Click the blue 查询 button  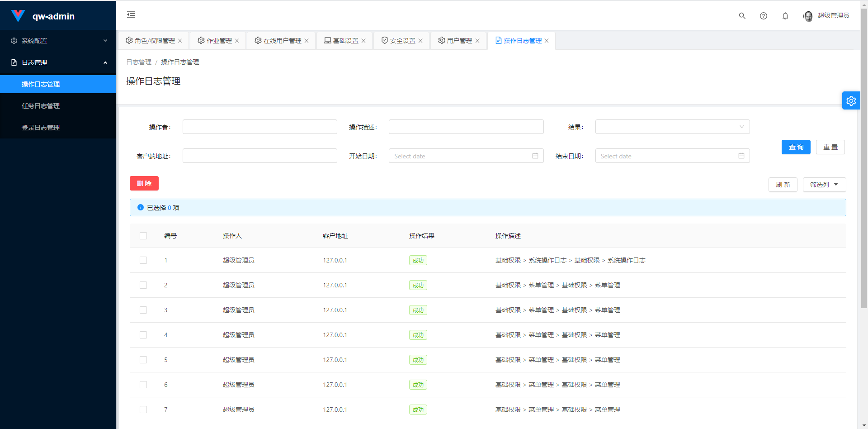[x=796, y=147]
